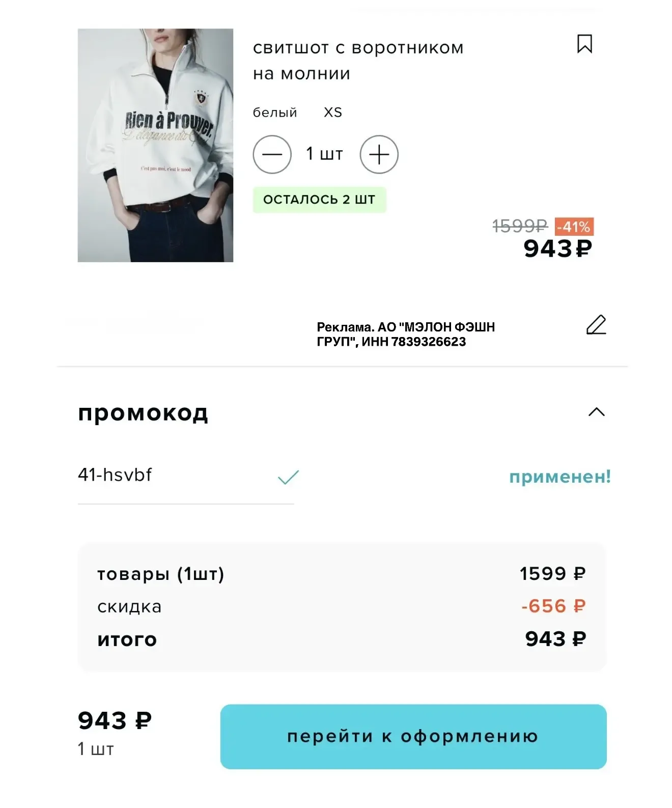Screen dimensions: 672x808
Task: Click the итого total row
Action: point(342,639)
